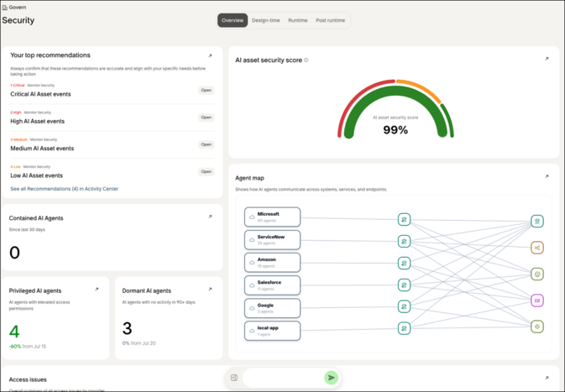Expand the Privileged AI agents card arrow
The width and height of the screenshot is (565, 392).
coord(97,289)
